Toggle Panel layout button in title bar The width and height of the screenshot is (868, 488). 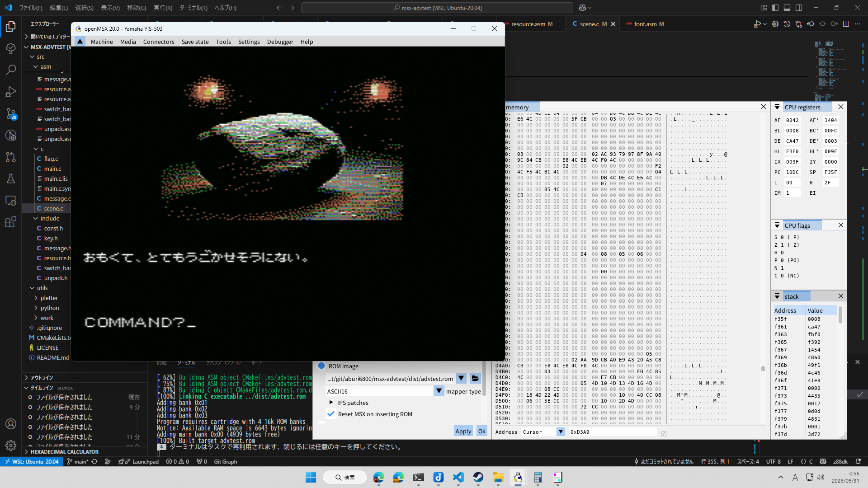click(787, 8)
